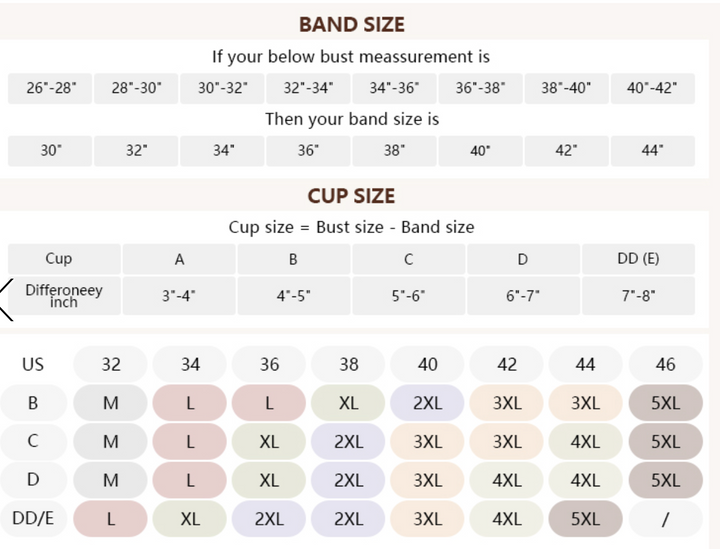Select US size 46 column header

click(665, 364)
